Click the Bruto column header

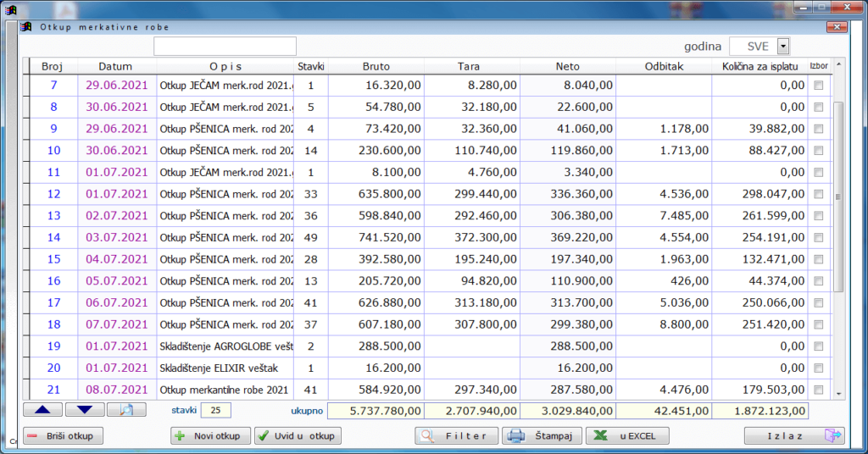pos(376,66)
